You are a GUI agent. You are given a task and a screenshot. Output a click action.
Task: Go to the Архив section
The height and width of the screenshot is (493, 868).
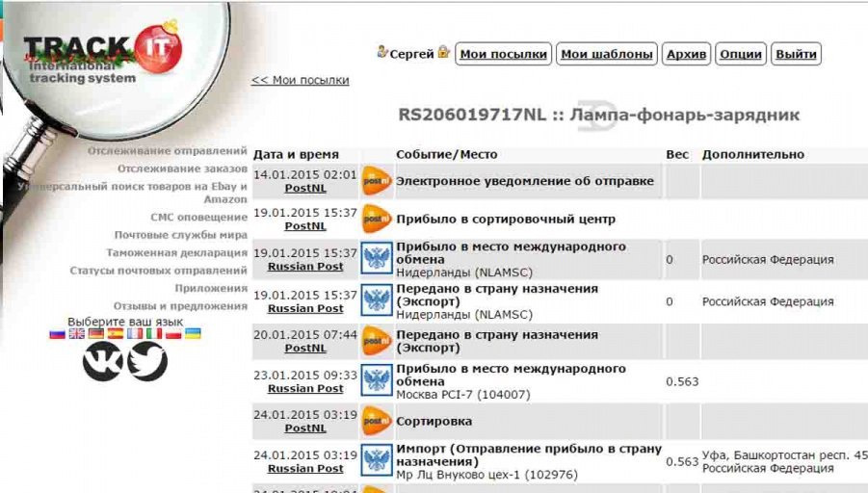(x=687, y=54)
